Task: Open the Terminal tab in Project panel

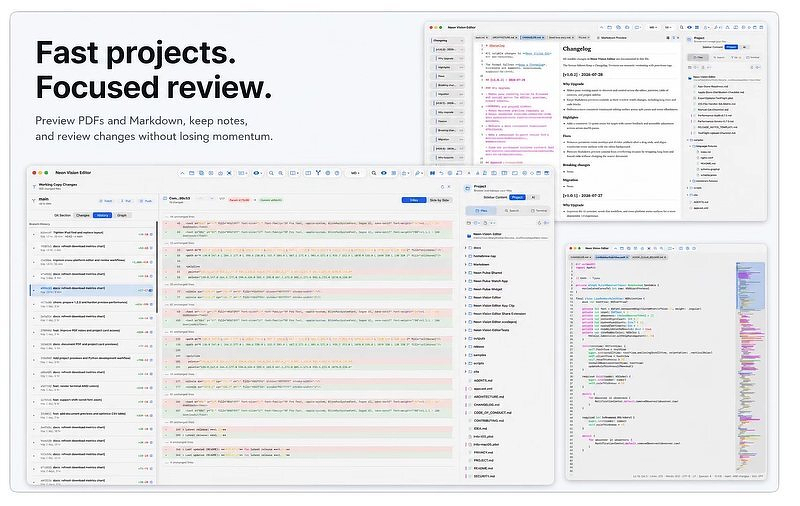Action: [539, 210]
